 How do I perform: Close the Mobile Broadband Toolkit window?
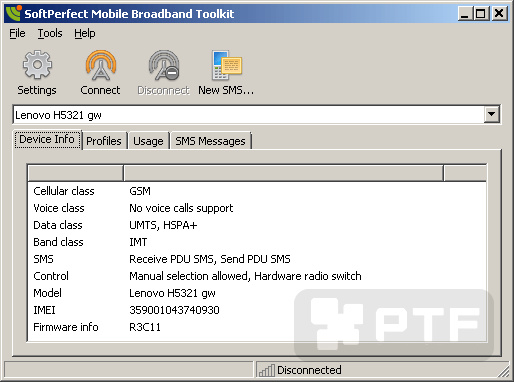tap(499, 14)
